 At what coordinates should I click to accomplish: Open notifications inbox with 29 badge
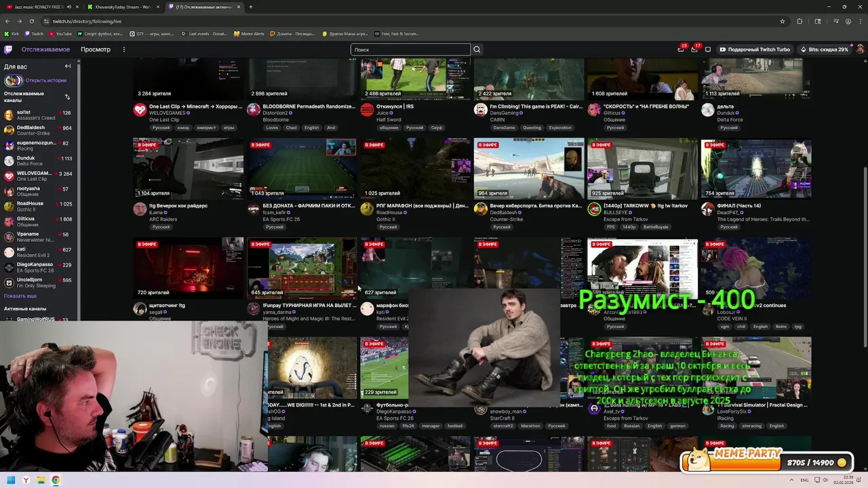681,49
